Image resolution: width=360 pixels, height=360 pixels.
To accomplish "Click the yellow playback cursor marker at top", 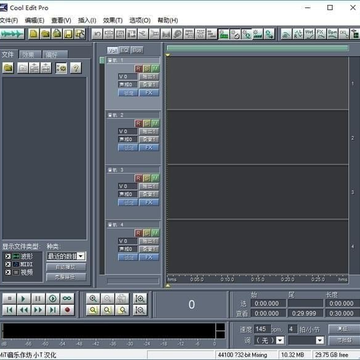I will 168,55.
